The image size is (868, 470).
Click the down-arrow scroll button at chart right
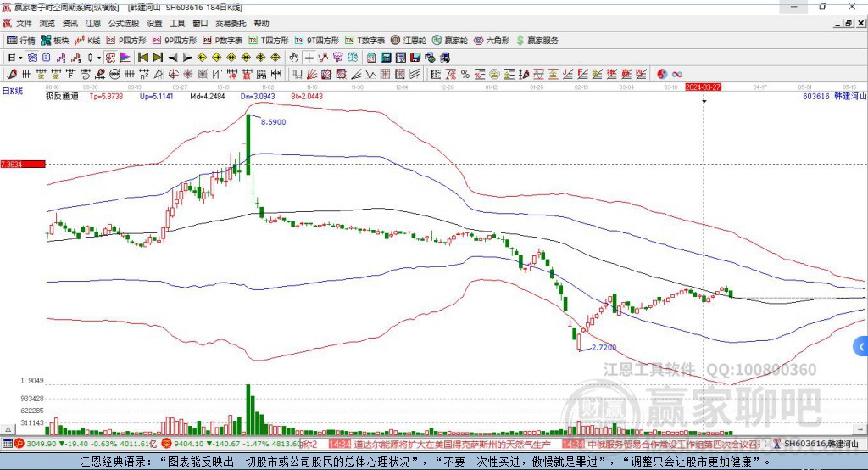click(861, 429)
